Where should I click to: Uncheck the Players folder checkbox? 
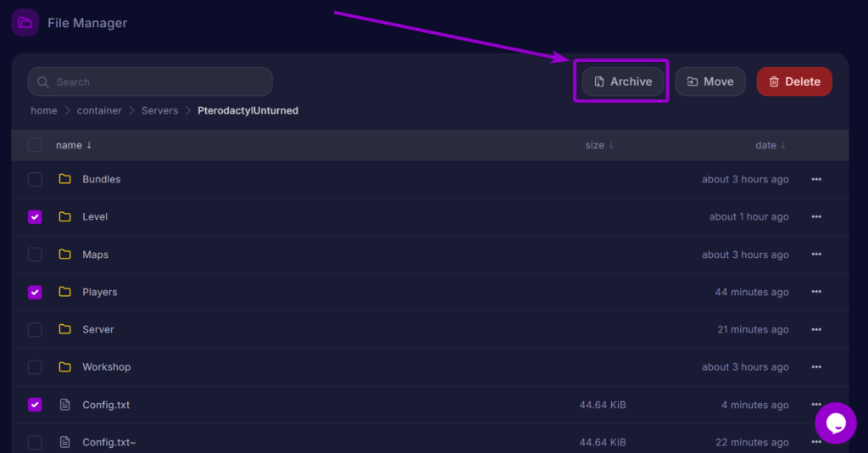pos(35,292)
